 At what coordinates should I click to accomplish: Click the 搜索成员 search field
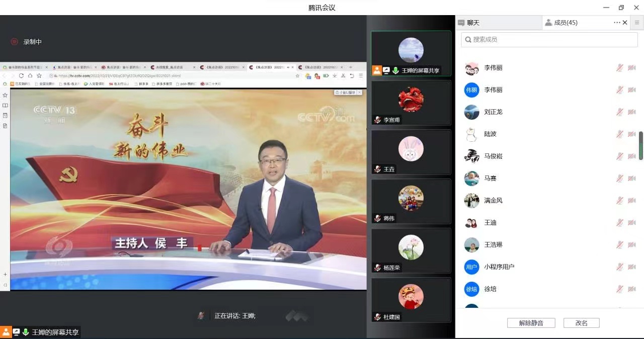click(549, 39)
